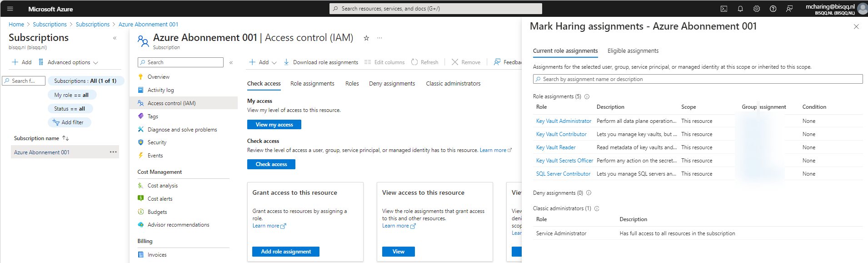
Task: Switch to Current role assignments tab
Action: [565, 51]
